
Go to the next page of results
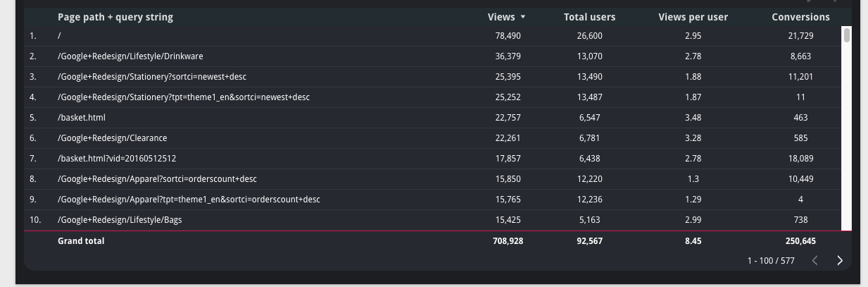pos(839,260)
